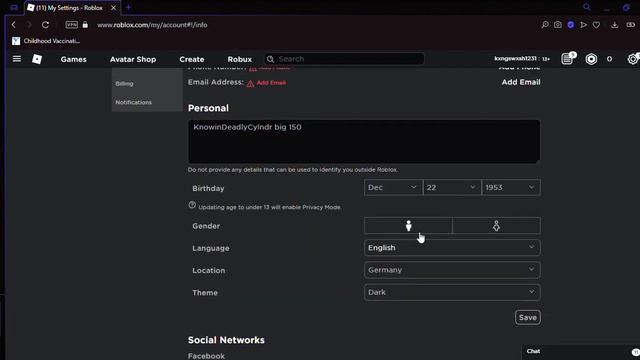The height and width of the screenshot is (360, 640).
Task: Take a snapshot with camera icon
Action: pyautogui.click(x=558, y=25)
